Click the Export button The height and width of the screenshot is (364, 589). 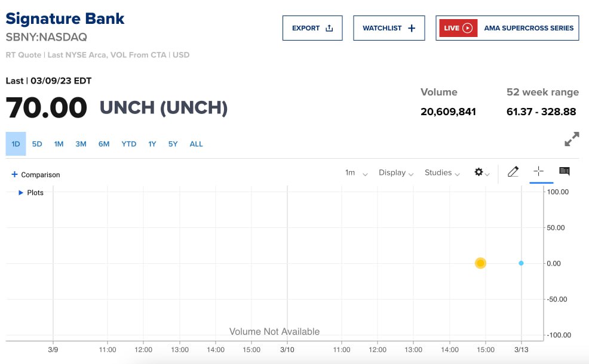(312, 28)
